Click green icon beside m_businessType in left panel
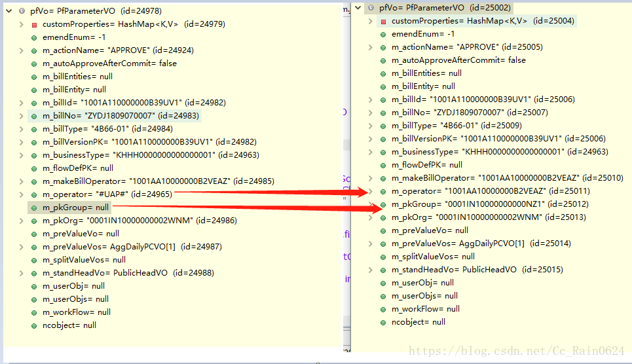Viewport: 632px width, 364px height. tap(34, 156)
